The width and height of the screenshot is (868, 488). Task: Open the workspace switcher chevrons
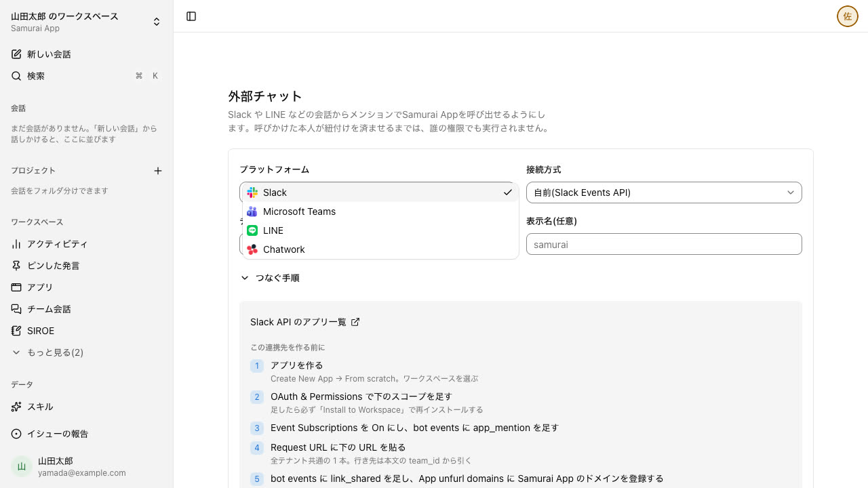click(157, 22)
